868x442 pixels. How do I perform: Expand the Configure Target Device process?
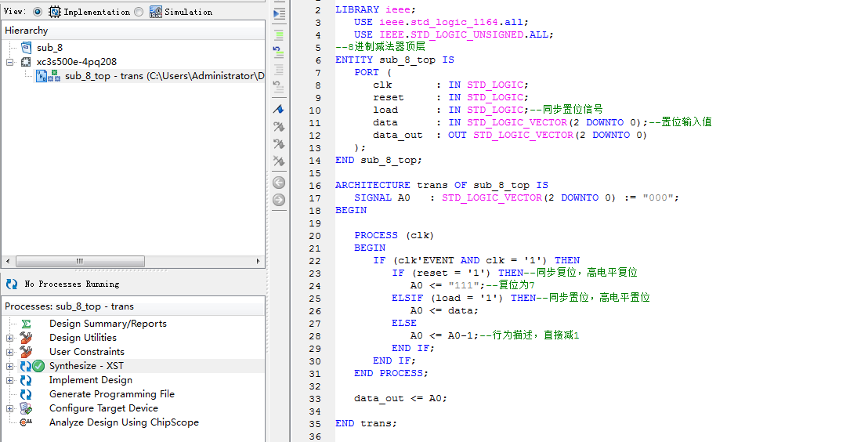pos(10,408)
